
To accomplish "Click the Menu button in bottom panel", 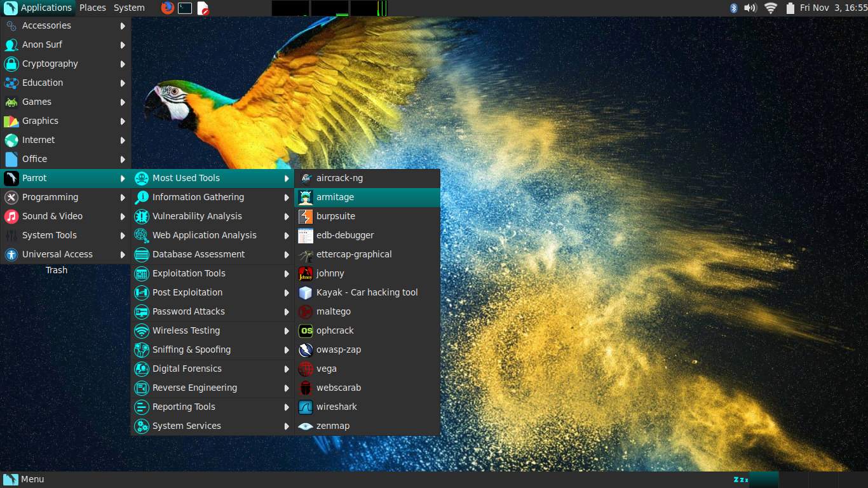I will click(24, 479).
